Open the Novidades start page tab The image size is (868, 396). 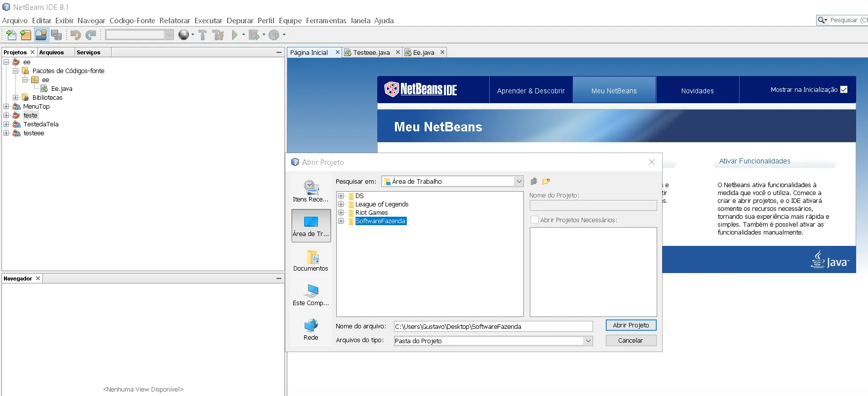pyautogui.click(x=698, y=90)
